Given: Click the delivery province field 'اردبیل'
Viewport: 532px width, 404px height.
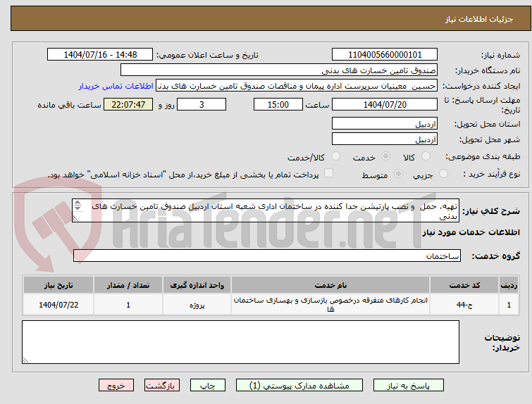Looking at the screenshot, I should (x=385, y=124).
